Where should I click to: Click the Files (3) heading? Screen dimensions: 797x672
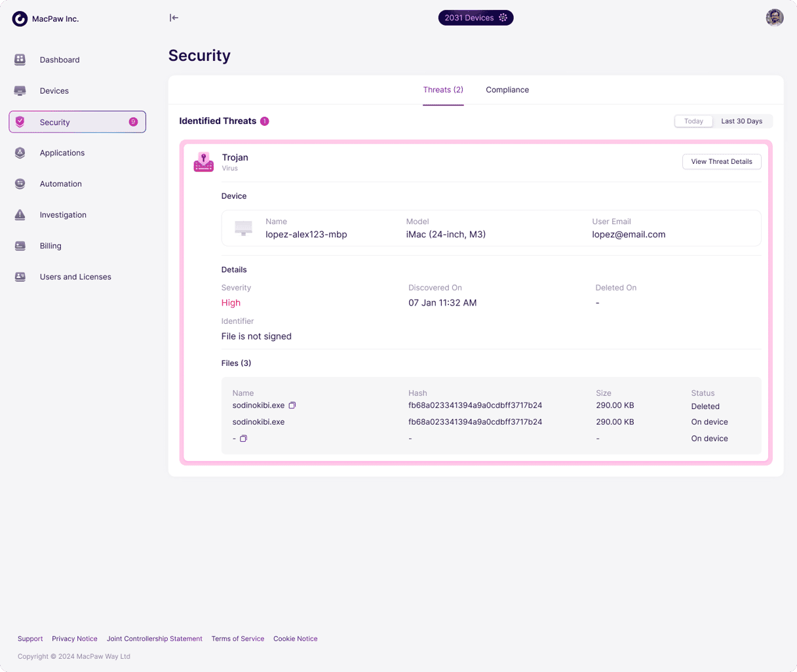click(x=237, y=363)
